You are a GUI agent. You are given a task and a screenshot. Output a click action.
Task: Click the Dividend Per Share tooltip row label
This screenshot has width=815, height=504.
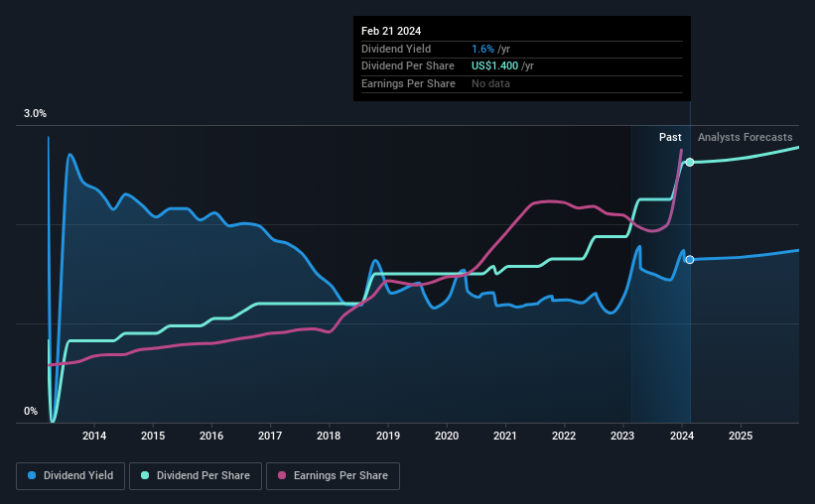pyautogui.click(x=407, y=66)
